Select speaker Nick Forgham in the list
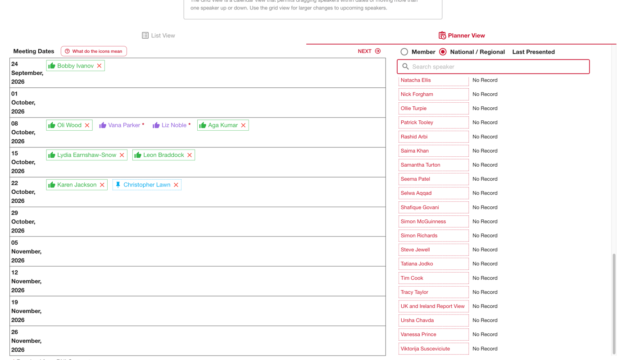 [x=433, y=94]
